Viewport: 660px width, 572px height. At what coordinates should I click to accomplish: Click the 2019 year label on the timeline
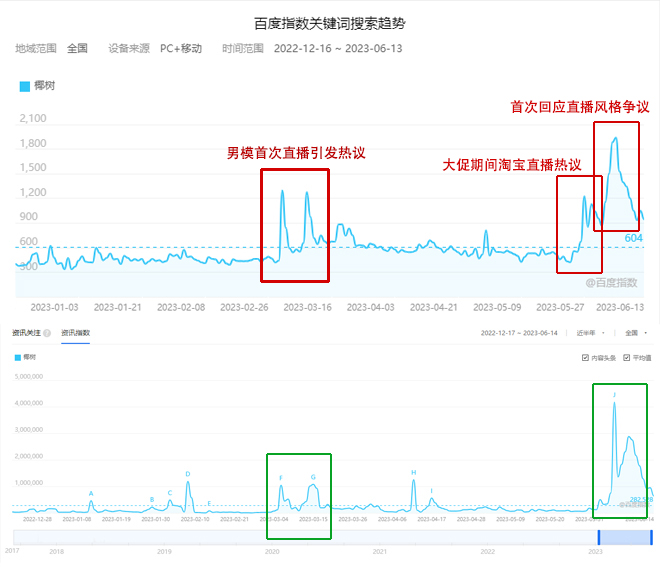164,551
